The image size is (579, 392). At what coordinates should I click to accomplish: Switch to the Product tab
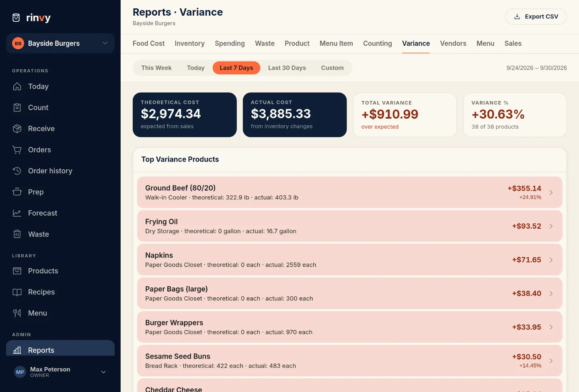click(297, 43)
